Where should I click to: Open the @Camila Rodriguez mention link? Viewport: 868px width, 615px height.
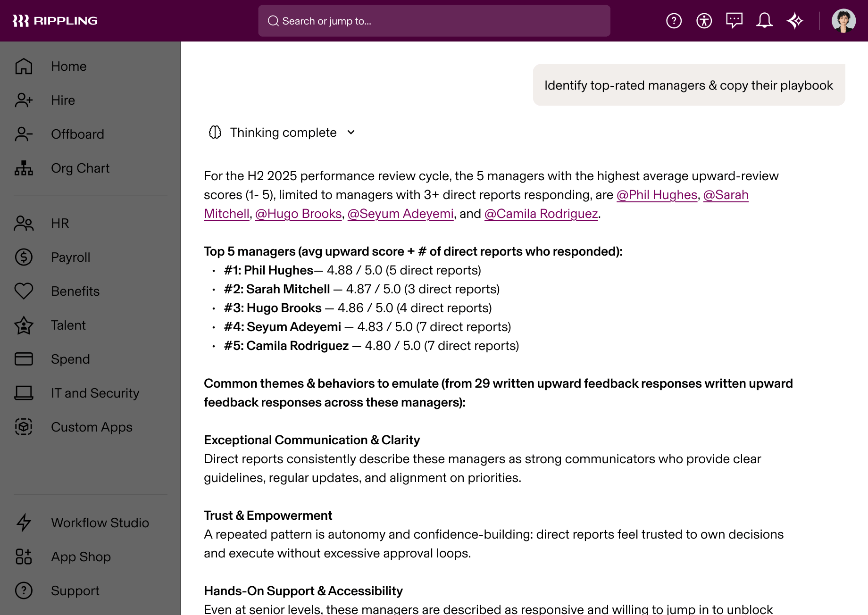541,214
